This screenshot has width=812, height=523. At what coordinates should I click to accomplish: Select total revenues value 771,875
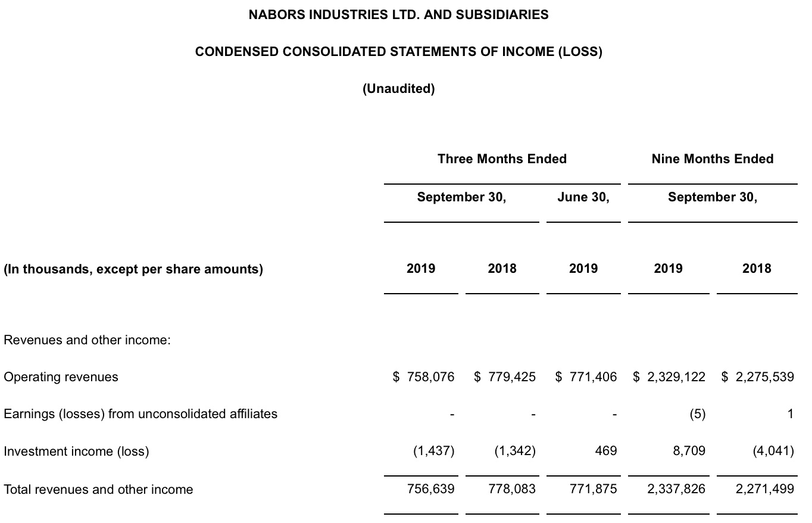595,489
